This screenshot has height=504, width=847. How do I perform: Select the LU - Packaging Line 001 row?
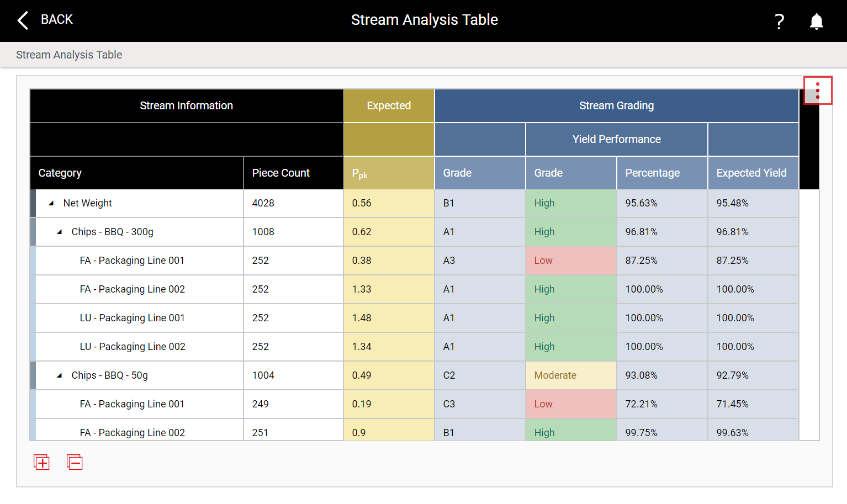414,318
